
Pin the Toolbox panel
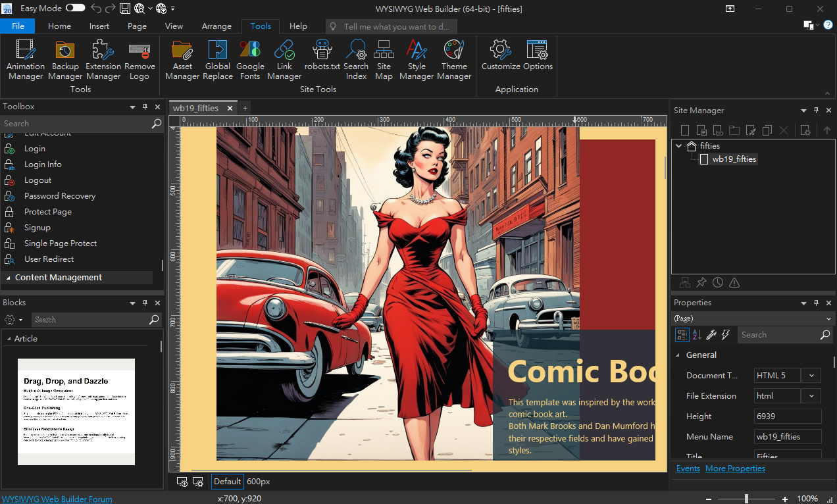tap(145, 107)
